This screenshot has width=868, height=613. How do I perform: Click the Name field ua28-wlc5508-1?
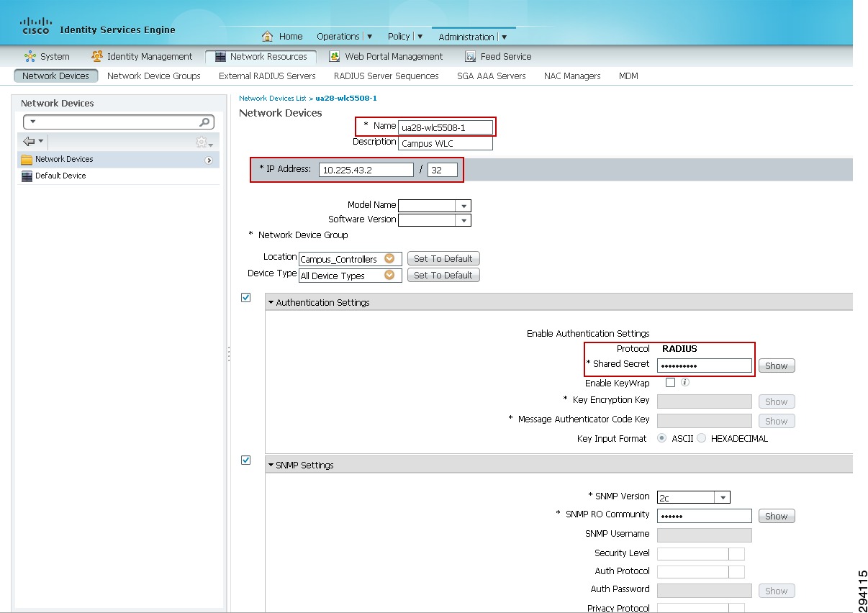[x=446, y=127]
